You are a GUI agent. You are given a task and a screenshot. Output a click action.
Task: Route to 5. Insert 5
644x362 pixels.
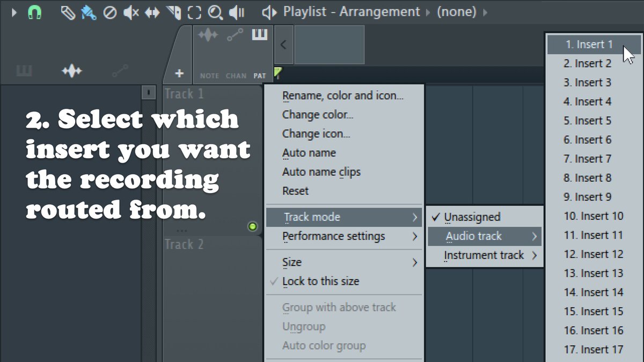point(588,121)
